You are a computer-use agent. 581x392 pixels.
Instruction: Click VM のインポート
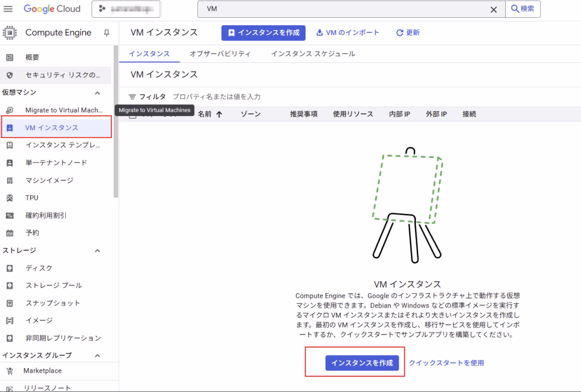tap(347, 33)
